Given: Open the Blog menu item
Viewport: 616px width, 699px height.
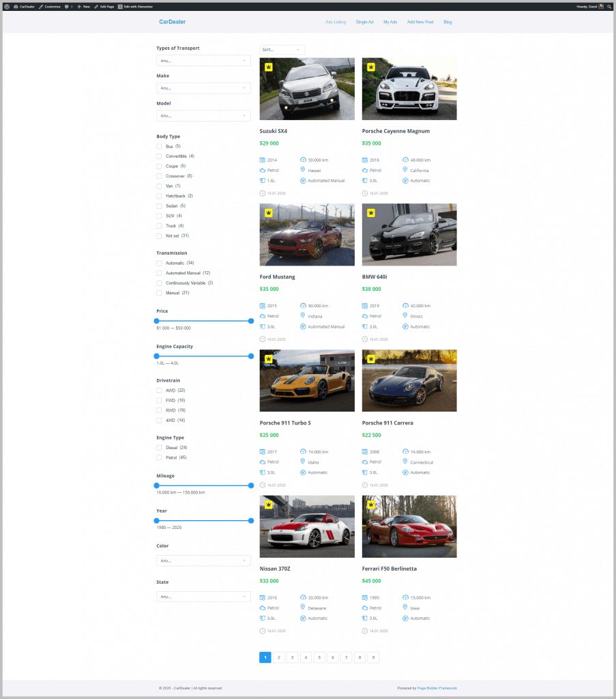Looking at the screenshot, I should pos(448,22).
